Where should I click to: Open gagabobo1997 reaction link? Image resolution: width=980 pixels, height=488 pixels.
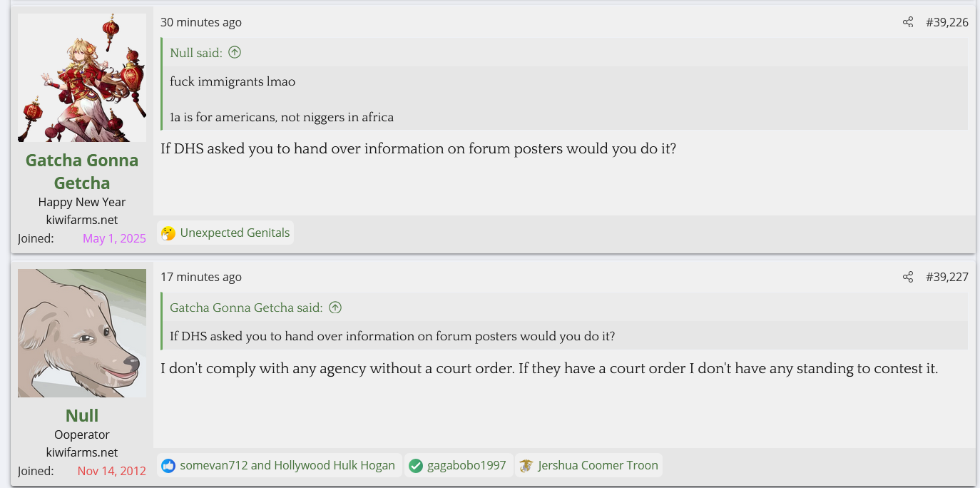pyautogui.click(x=466, y=466)
